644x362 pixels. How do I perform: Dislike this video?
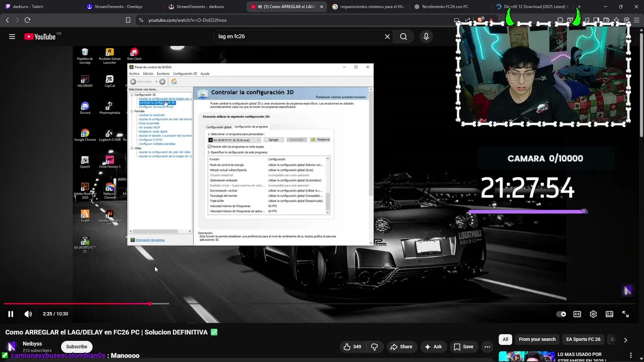(x=374, y=346)
